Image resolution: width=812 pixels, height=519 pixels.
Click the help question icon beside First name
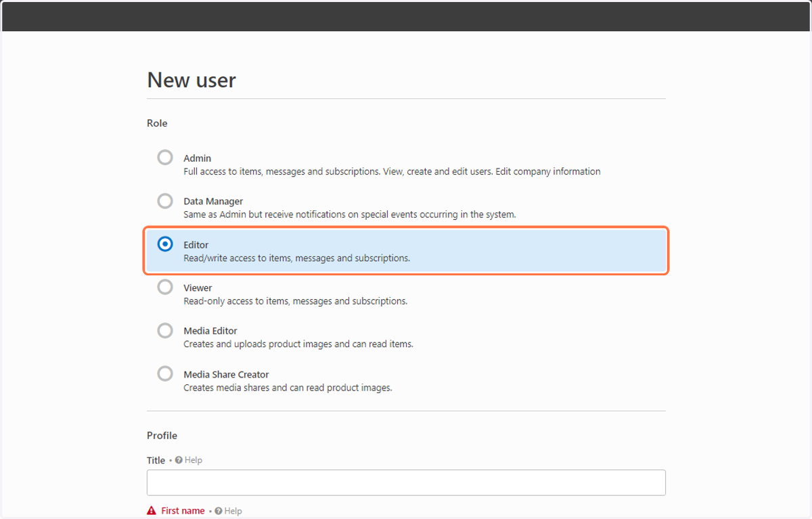(219, 512)
